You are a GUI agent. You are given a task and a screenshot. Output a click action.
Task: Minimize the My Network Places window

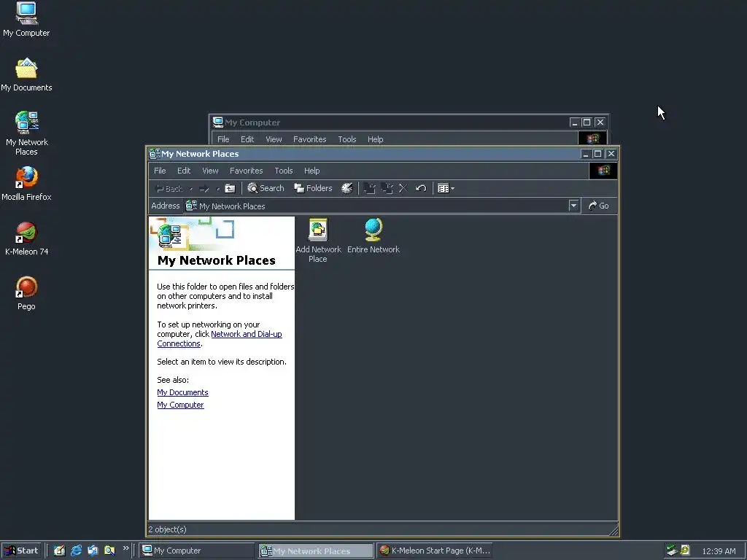pyautogui.click(x=586, y=154)
